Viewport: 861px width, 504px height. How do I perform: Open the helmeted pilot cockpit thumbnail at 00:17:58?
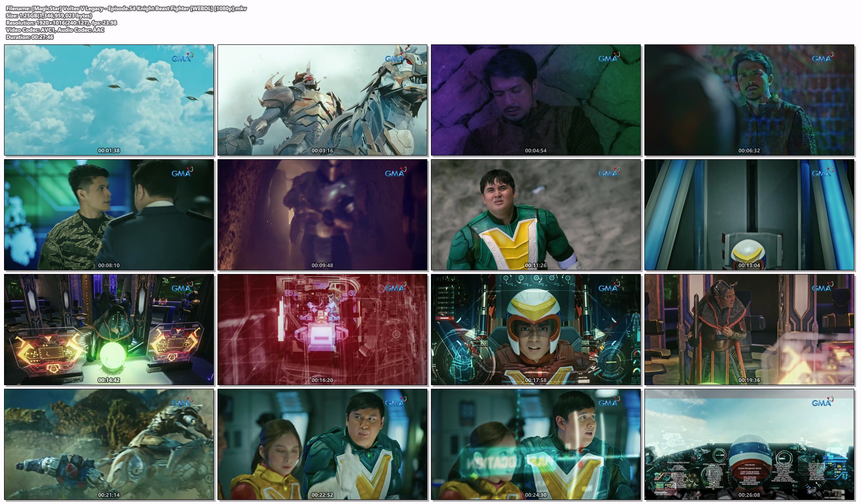[536, 329]
